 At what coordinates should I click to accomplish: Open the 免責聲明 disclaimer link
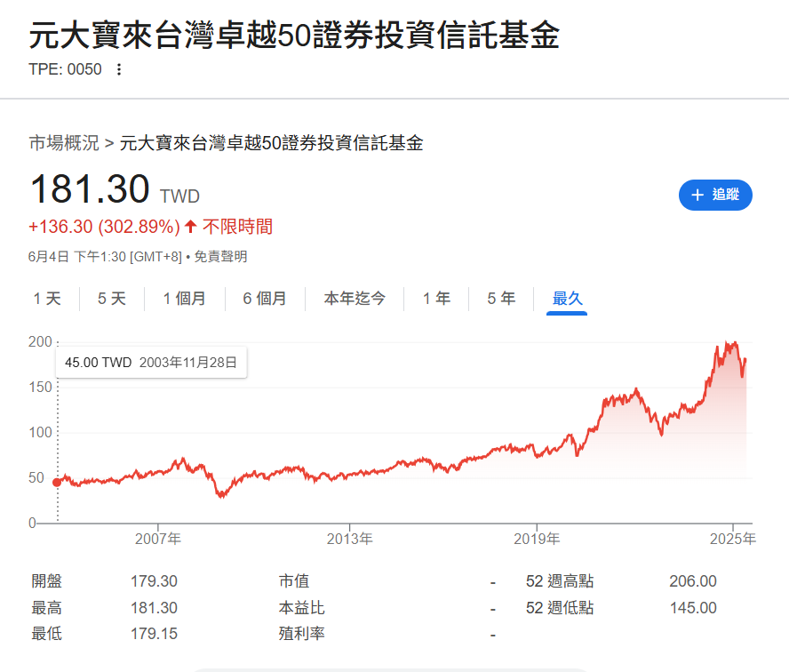click(220, 257)
